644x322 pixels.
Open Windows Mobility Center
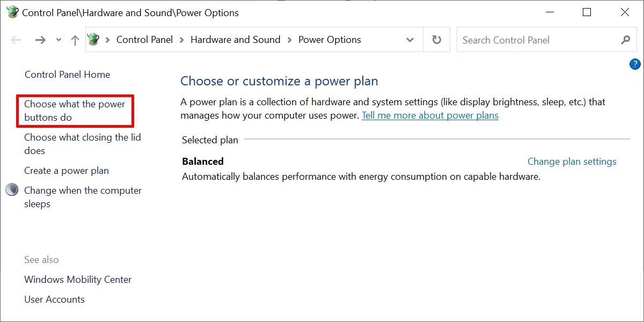coord(78,280)
